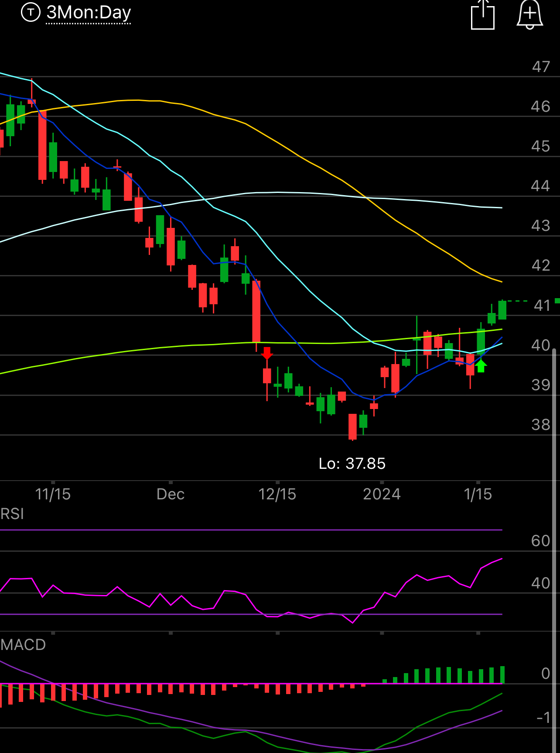This screenshot has width=560, height=753.
Task: Tap the RSI 60 level label
Action: coord(541,541)
